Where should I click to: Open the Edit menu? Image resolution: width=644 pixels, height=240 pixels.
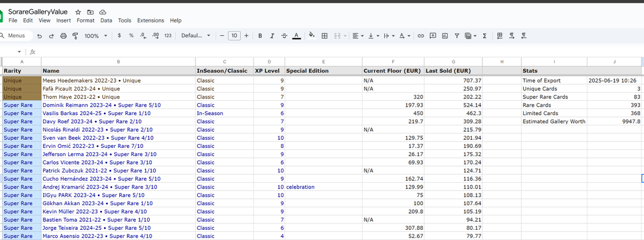[28, 20]
